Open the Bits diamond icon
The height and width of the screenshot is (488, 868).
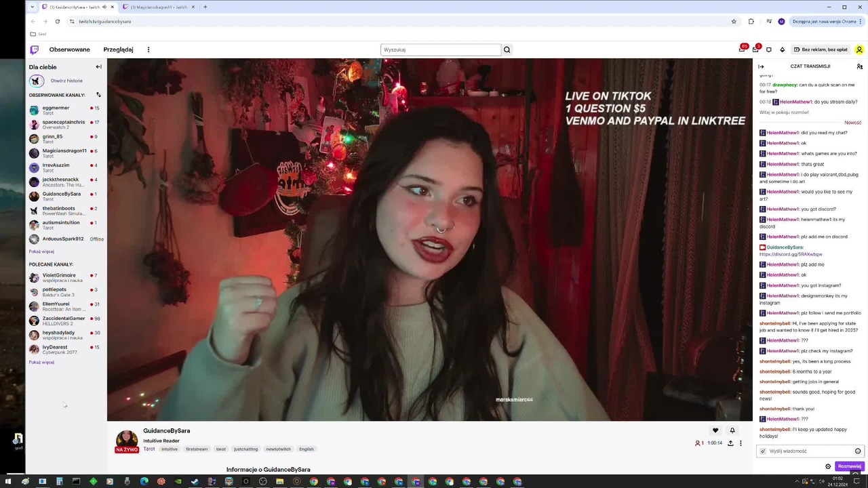click(782, 49)
